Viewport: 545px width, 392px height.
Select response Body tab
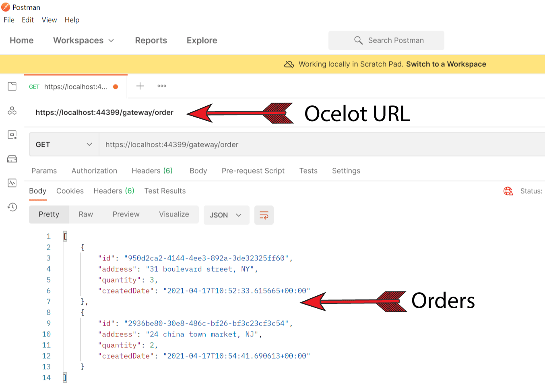[37, 191]
